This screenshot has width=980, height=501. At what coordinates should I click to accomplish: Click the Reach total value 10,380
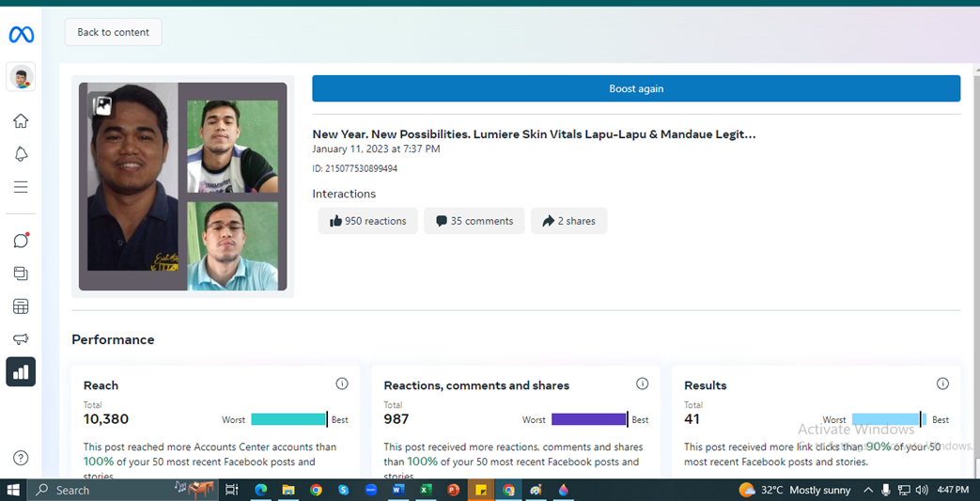click(x=106, y=419)
